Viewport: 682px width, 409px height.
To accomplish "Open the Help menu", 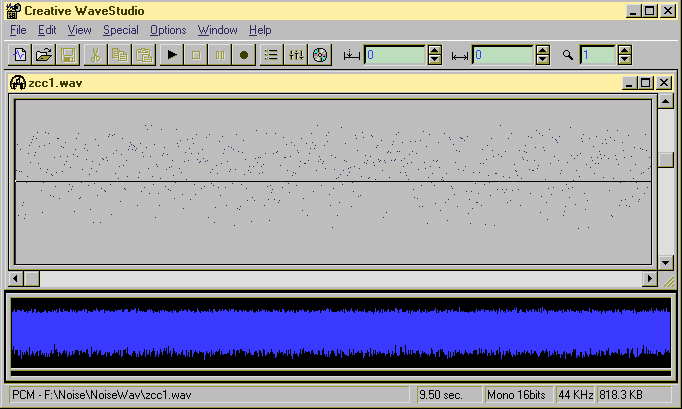I will [x=260, y=30].
